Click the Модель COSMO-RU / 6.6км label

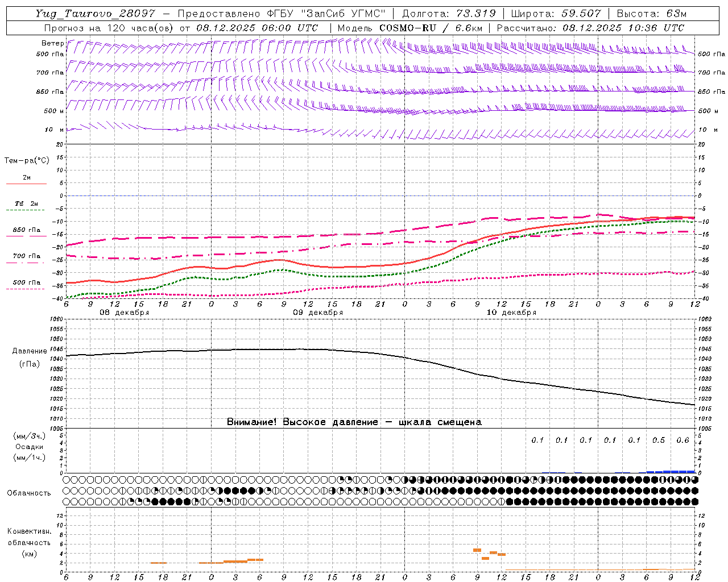410,28
